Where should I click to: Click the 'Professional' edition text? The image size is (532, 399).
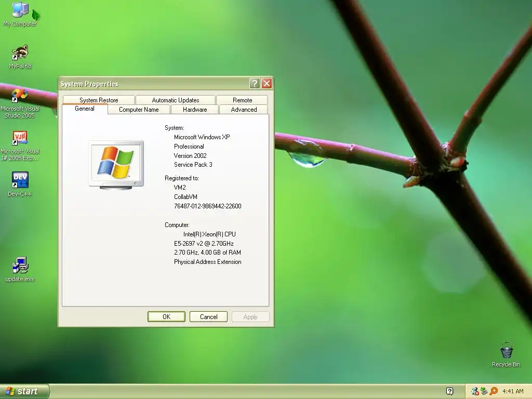tap(189, 147)
